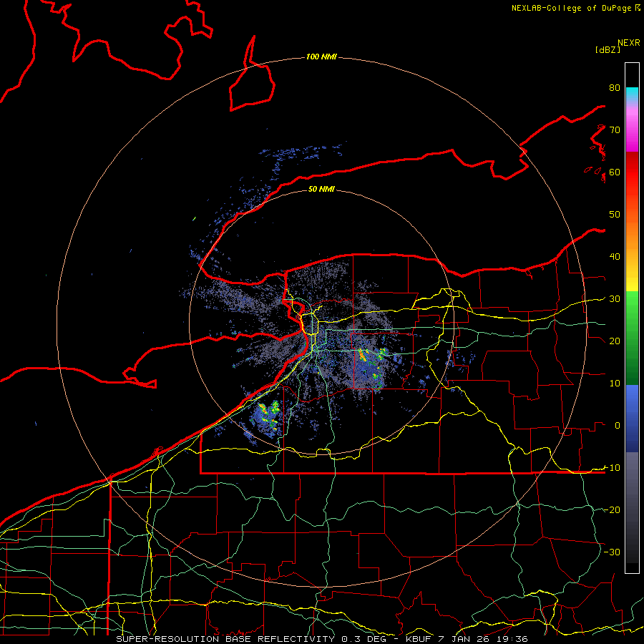Click the -30 dBZ scale value

612,552
